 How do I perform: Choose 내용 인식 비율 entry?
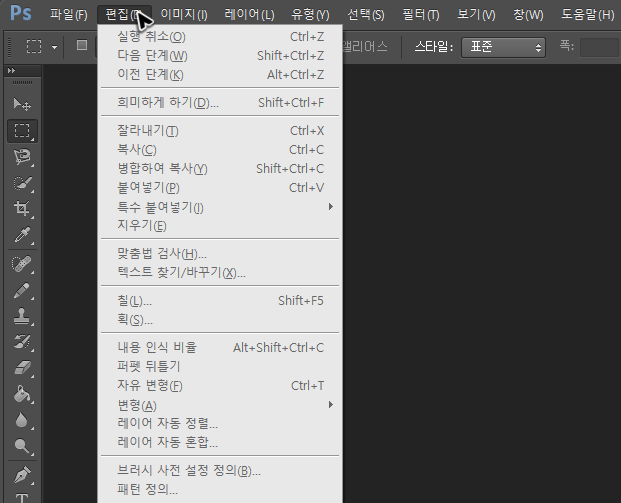tap(220, 348)
